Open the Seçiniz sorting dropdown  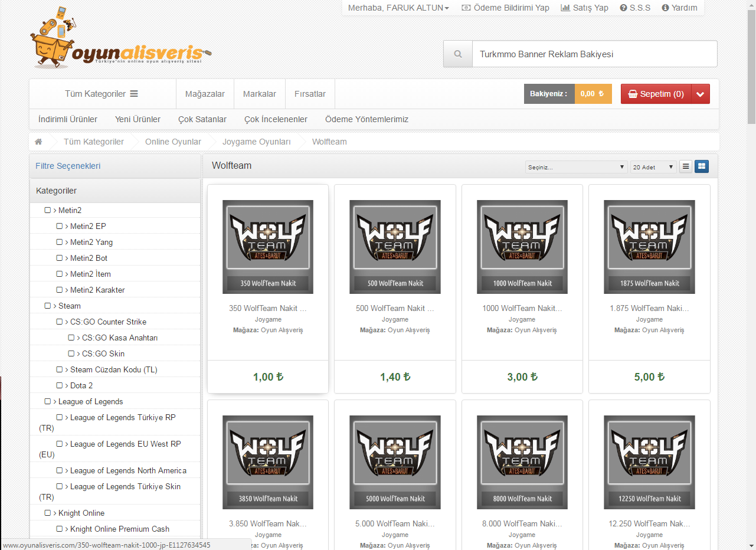click(576, 167)
